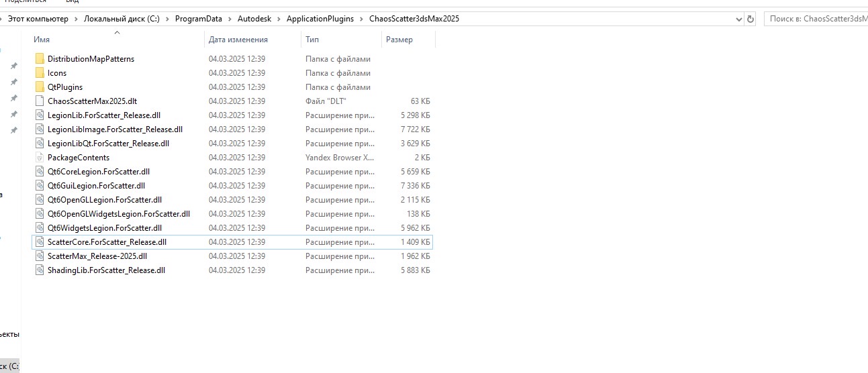Select the file Qt6CoreLegion.ForScatter.dll

pos(99,172)
